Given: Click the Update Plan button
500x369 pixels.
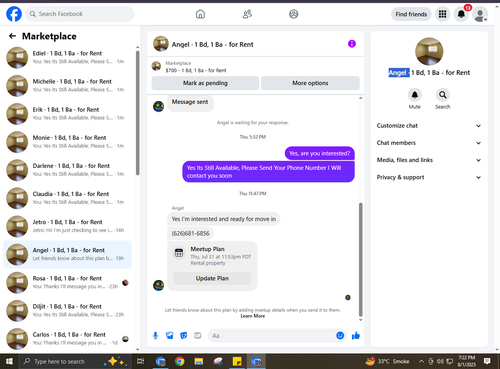Looking at the screenshot, I should pyautogui.click(x=212, y=278).
